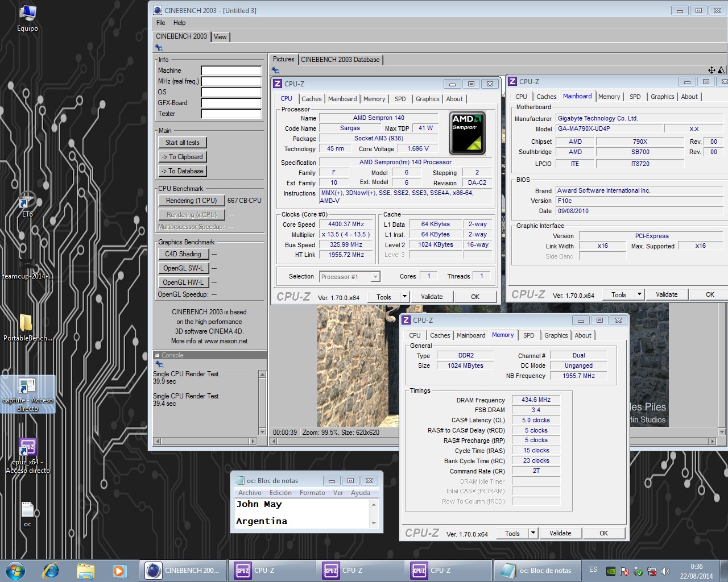This screenshot has width=728, height=582.
Task: Open the volume tray icon
Action: (x=665, y=571)
